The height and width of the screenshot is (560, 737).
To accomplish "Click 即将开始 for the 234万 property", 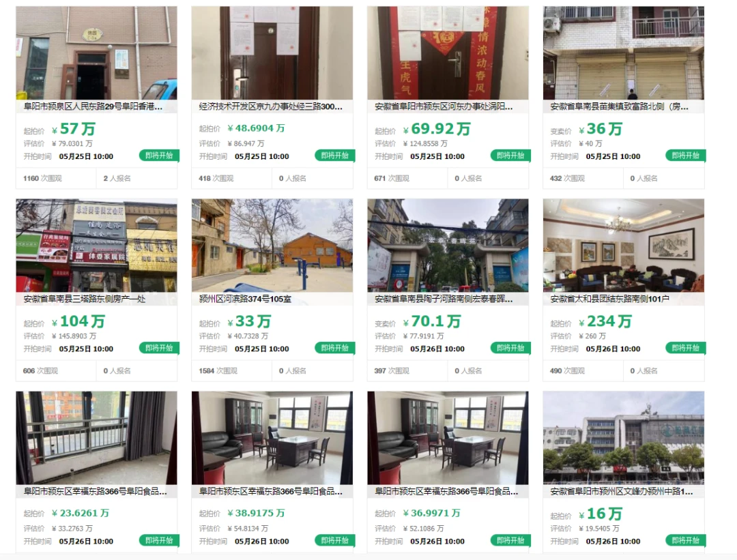I will 686,348.
